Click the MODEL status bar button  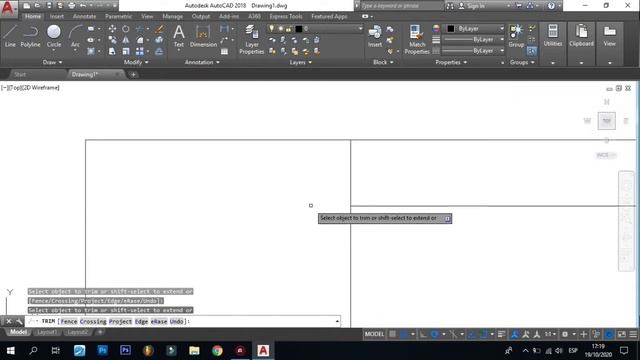pos(374,334)
